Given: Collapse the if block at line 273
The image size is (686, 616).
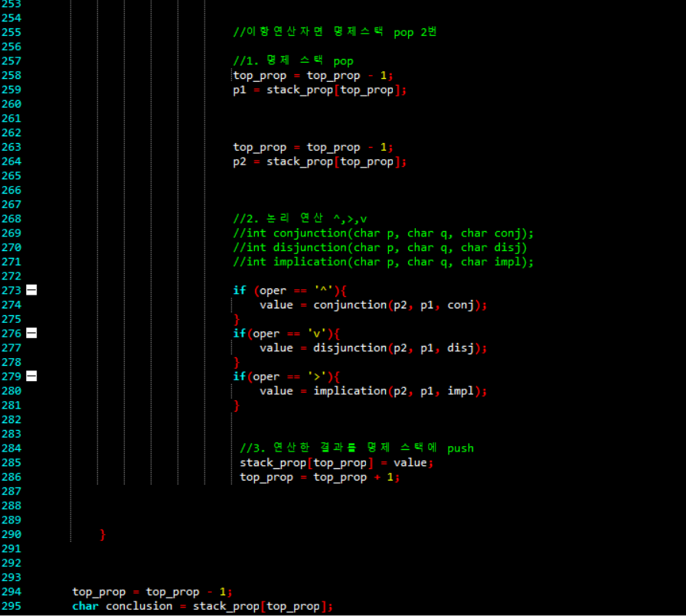Looking at the screenshot, I should coord(31,290).
